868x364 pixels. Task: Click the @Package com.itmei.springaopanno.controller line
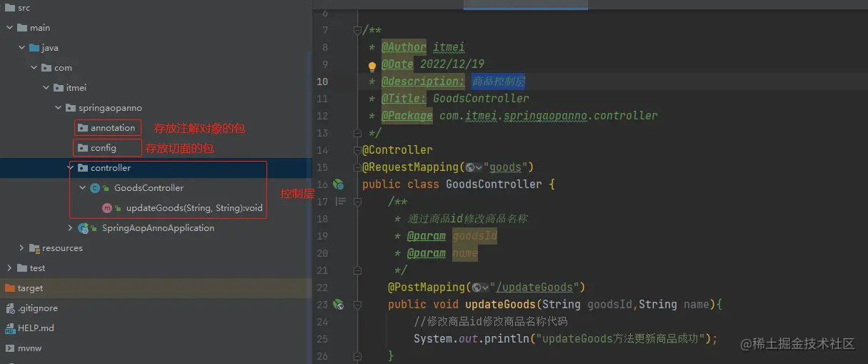tap(519, 116)
